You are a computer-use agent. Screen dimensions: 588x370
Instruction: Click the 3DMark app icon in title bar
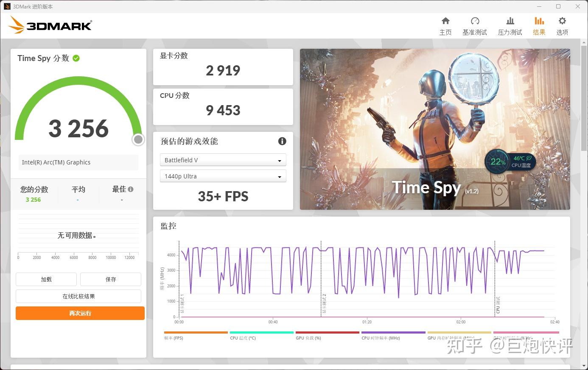7,6
